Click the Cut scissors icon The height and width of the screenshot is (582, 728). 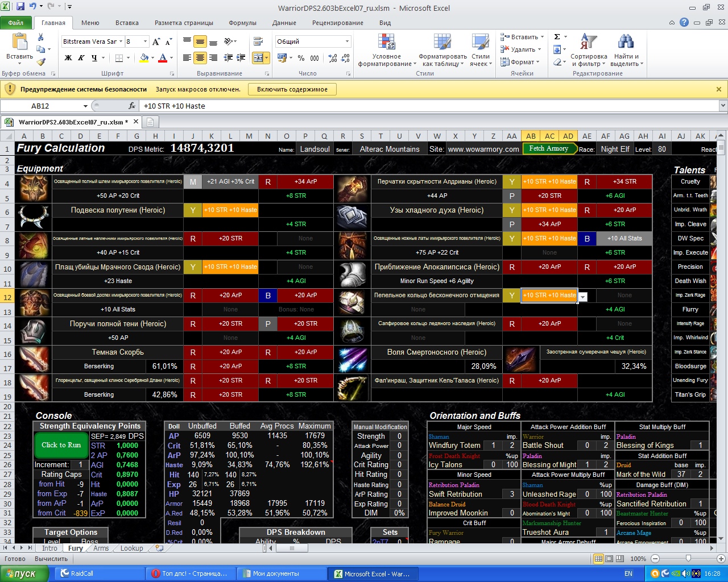click(40, 38)
